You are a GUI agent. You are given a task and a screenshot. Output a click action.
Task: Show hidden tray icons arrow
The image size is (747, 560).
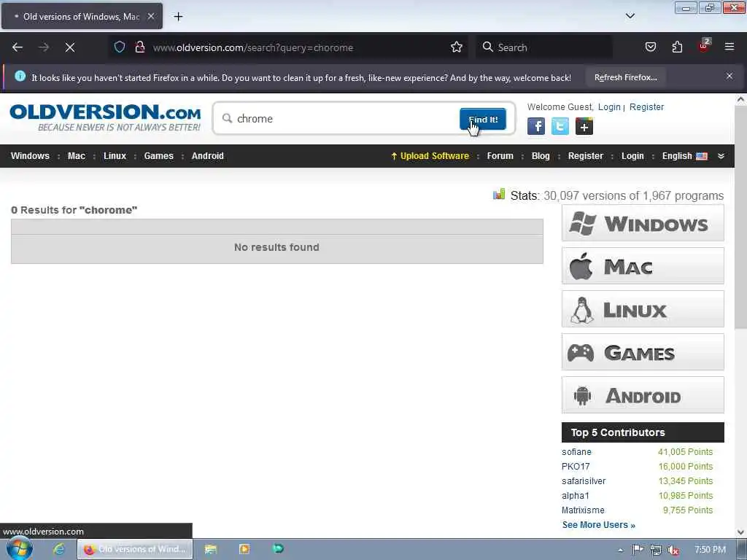[x=620, y=550]
